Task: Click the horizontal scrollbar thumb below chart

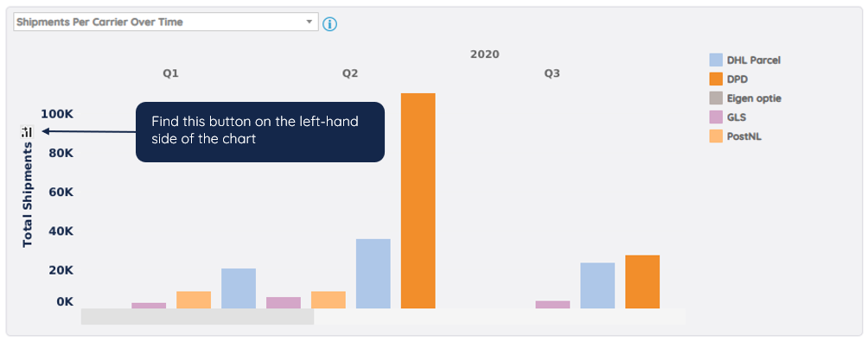Action: 197,317
